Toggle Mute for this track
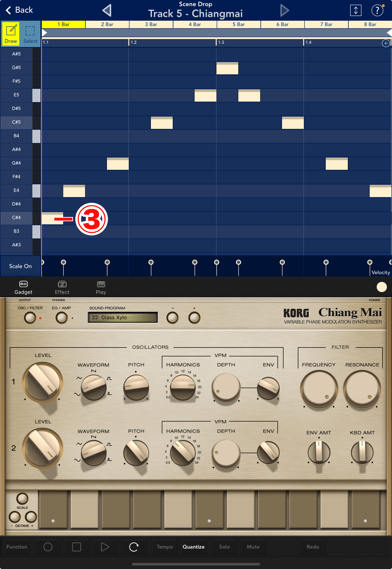The image size is (392, 569). (x=253, y=547)
